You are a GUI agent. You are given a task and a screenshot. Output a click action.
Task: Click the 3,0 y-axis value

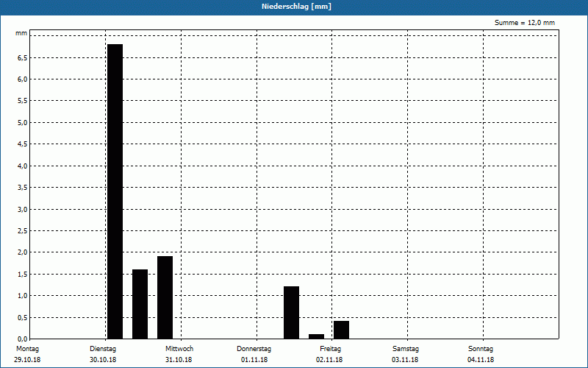coord(23,209)
